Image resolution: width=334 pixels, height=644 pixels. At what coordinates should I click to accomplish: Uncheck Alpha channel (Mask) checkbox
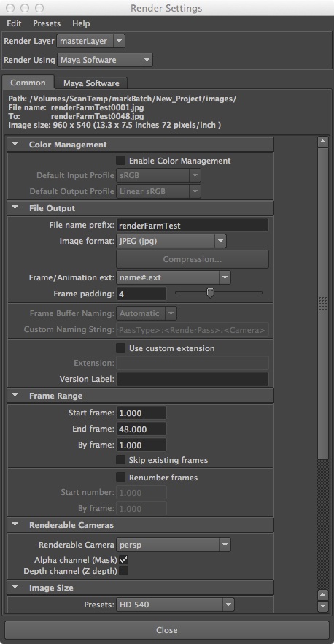tap(123, 559)
